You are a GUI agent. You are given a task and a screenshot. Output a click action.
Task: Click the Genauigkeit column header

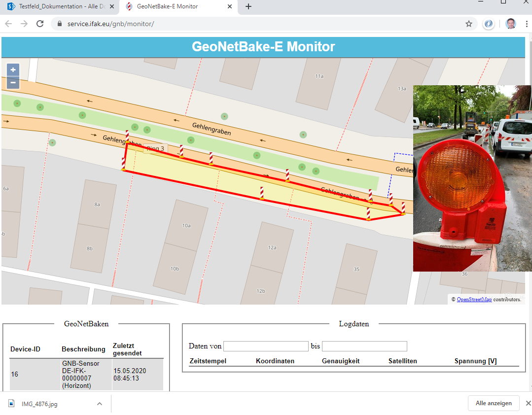pyautogui.click(x=341, y=361)
